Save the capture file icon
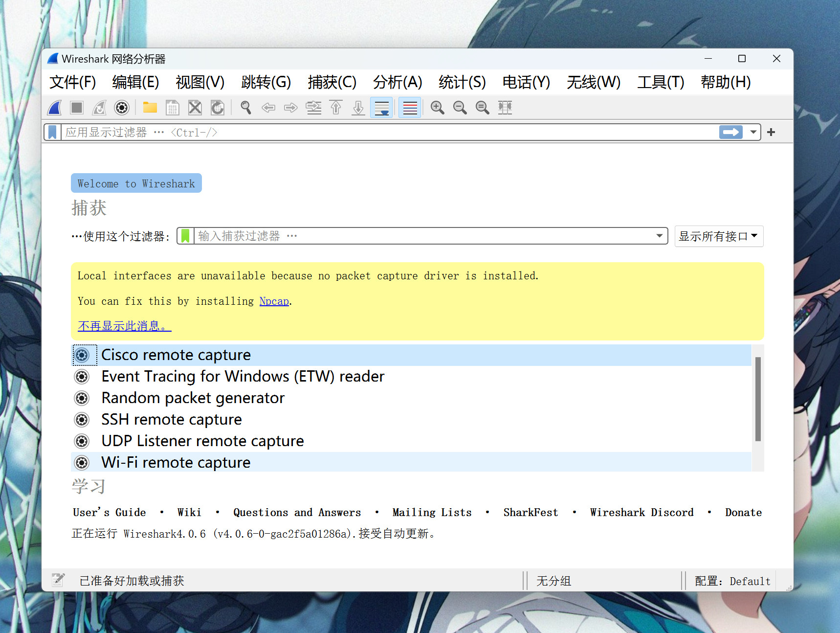840x633 pixels. 173,108
